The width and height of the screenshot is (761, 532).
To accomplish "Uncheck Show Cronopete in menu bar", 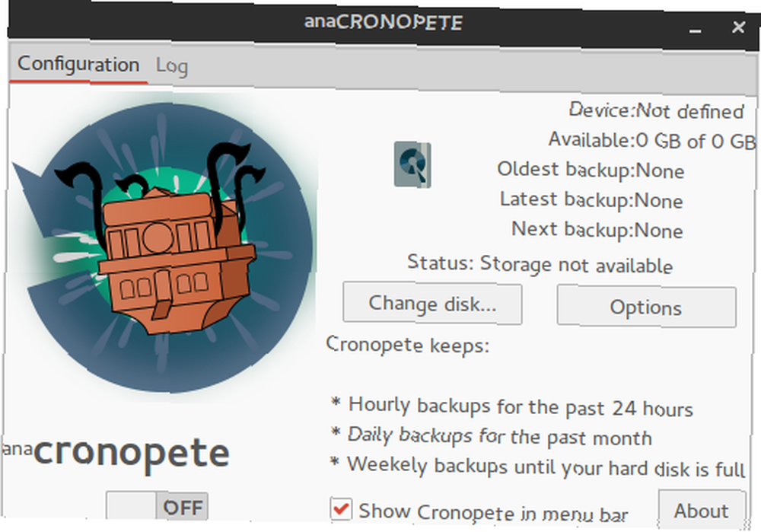I will tap(341, 509).
